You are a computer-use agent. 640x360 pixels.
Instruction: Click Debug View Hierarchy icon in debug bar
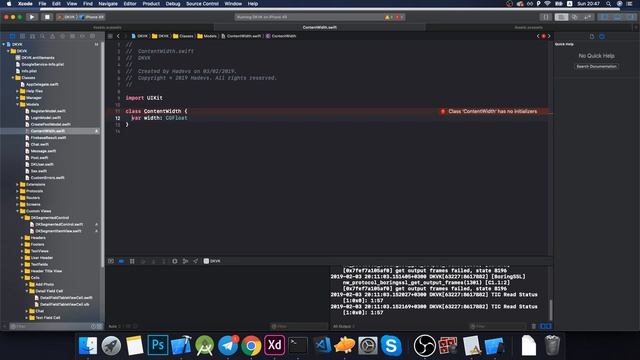pos(175,261)
